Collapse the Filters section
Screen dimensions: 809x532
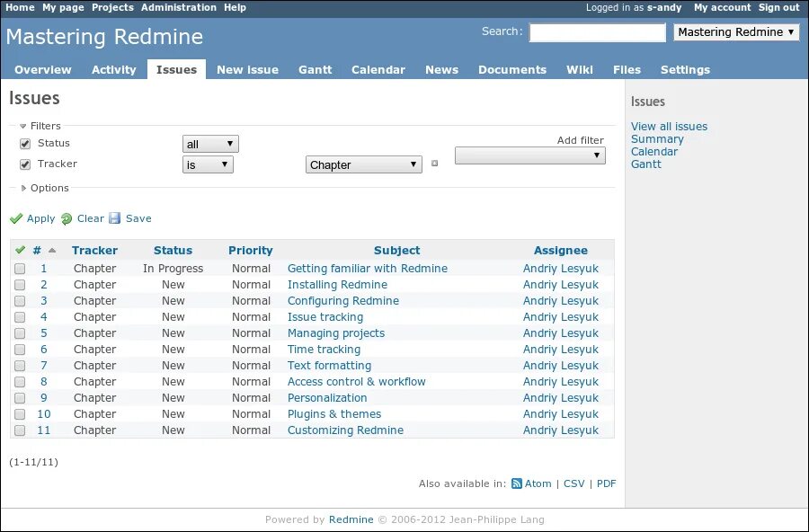(x=40, y=126)
